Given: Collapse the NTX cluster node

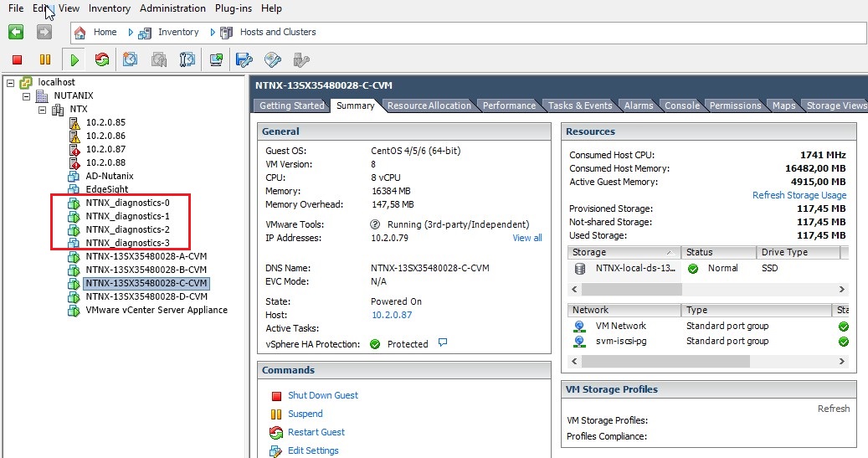Looking at the screenshot, I should click(x=42, y=110).
